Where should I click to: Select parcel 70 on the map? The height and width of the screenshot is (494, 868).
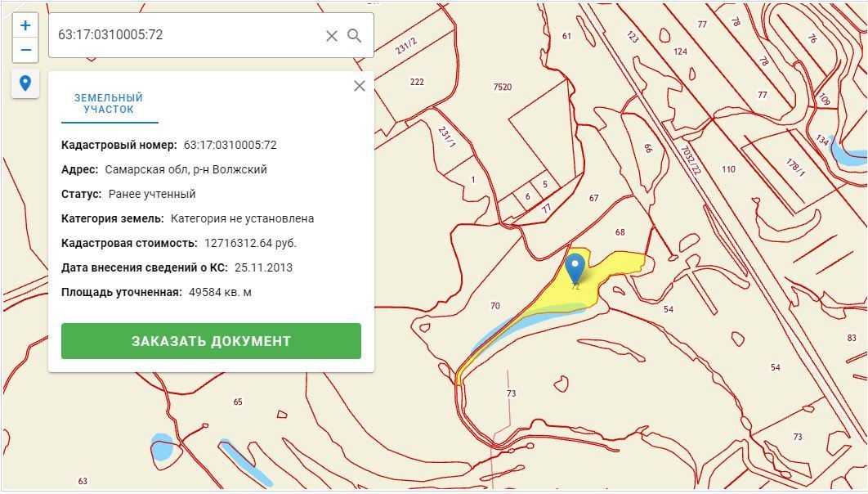tap(494, 306)
